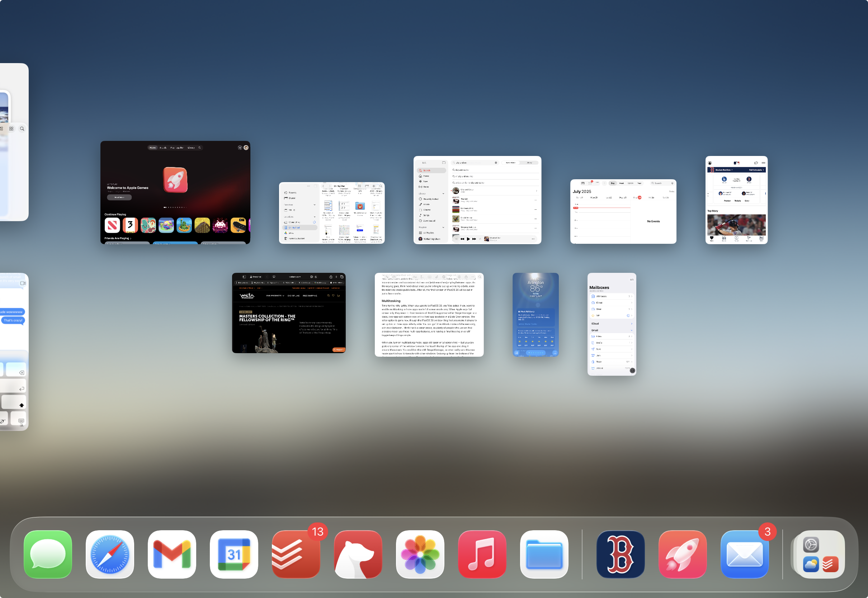This screenshot has height=598, width=868.
Task: Select Radio in the Music sidebar
Action: 426,187
